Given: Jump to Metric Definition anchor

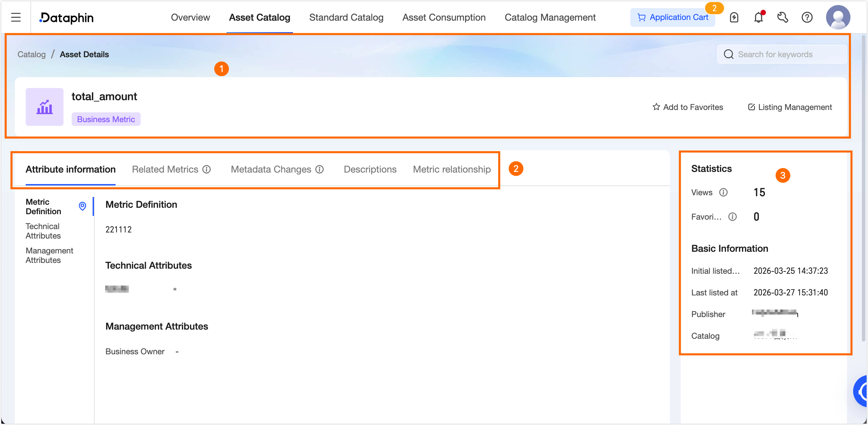Looking at the screenshot, I should click(x=43, y=206).
